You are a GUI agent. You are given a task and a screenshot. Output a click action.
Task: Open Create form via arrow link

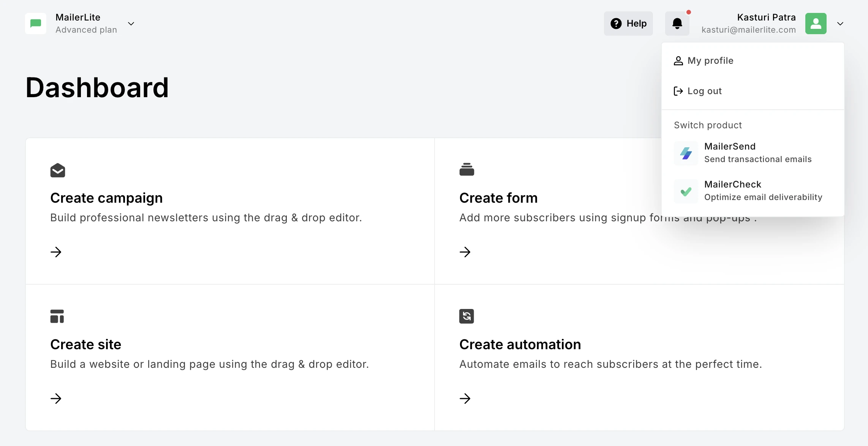pyautogui.click(x=465, y=252)
